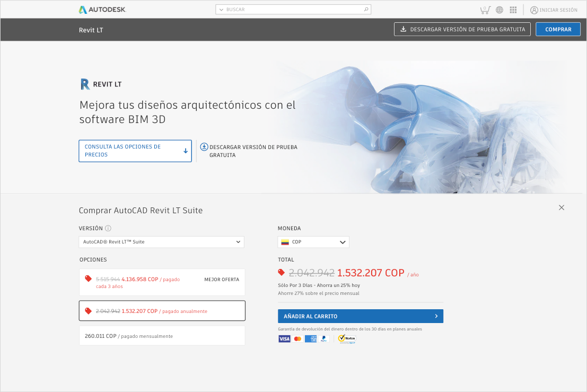Click the Mastercard payment icon
Screen dimensions: 587x392
click(297, 339)
